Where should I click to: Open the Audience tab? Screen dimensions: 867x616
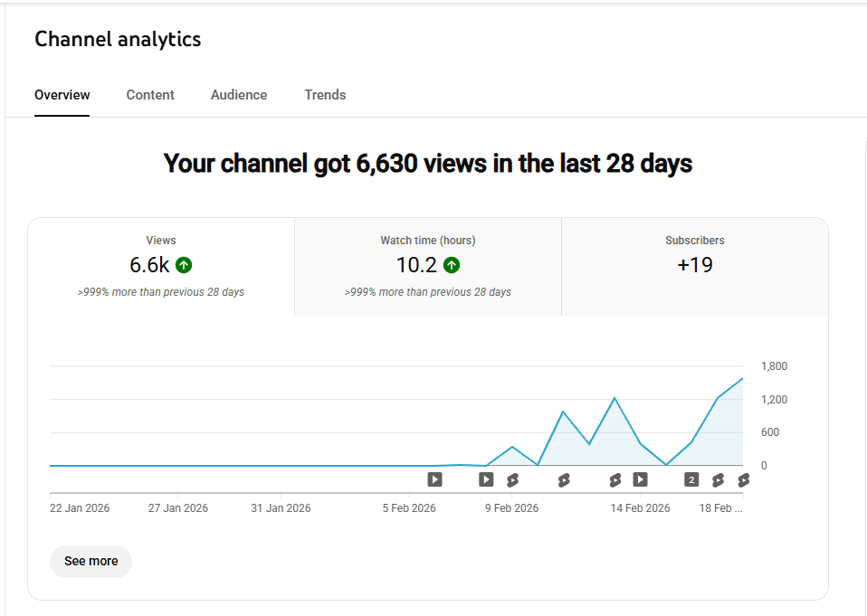238,95
